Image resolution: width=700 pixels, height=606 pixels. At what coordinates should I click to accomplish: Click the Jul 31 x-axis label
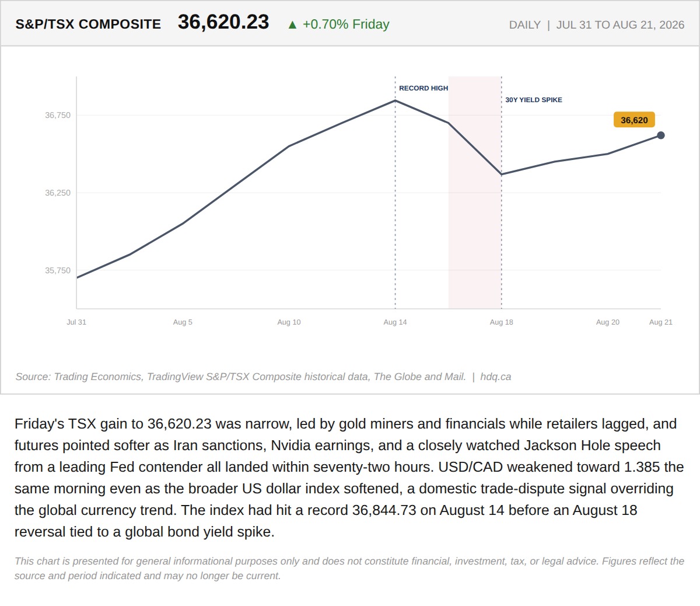[76, 322]
